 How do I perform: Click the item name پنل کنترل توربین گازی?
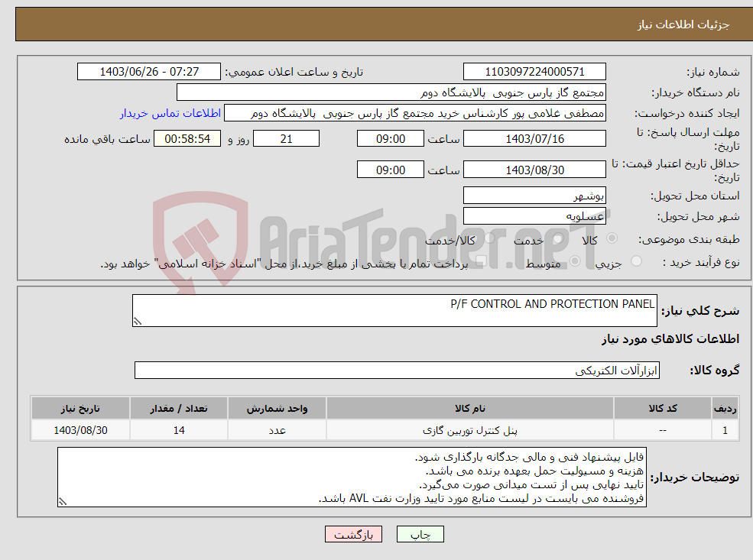pos(470,430)
